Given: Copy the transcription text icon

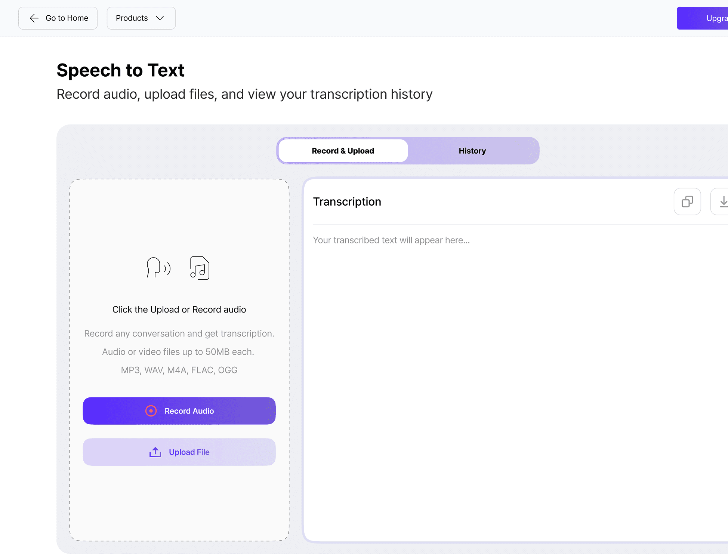Looking at the screenshot, I should coord(687,201).
